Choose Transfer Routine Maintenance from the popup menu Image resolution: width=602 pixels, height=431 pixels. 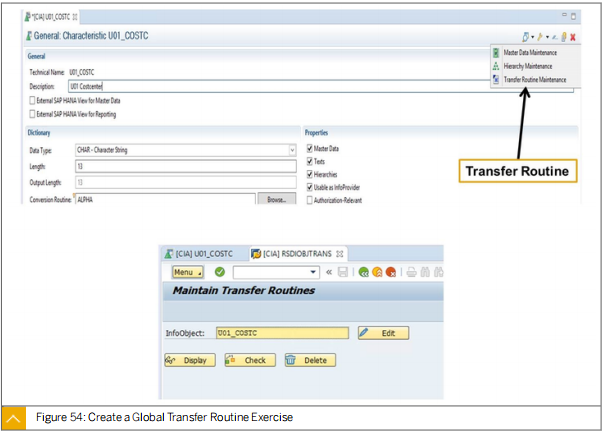[x=535, y=79]
